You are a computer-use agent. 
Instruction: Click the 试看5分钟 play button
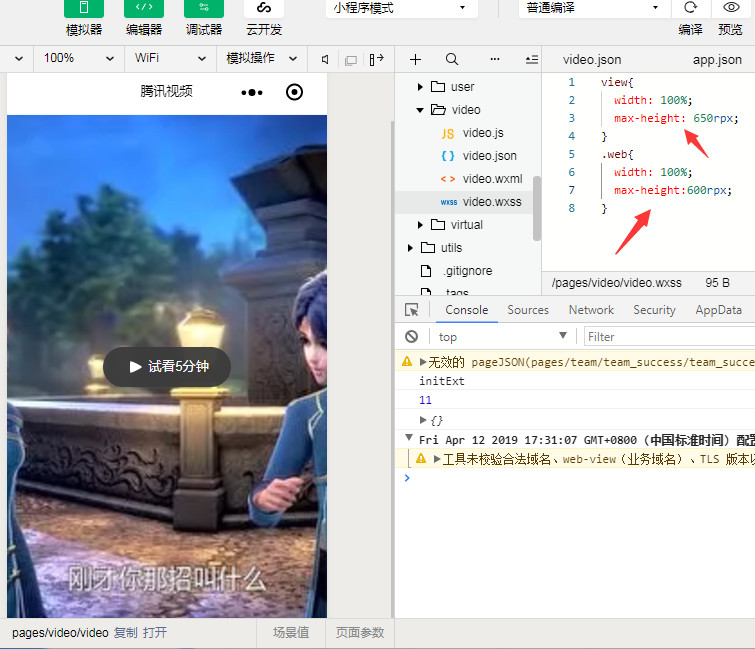[x=167, y=367]
